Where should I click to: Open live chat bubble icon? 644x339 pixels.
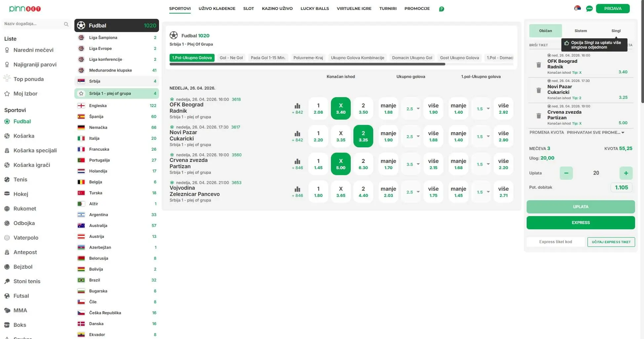pyautogui.click(x=589, y=9)
